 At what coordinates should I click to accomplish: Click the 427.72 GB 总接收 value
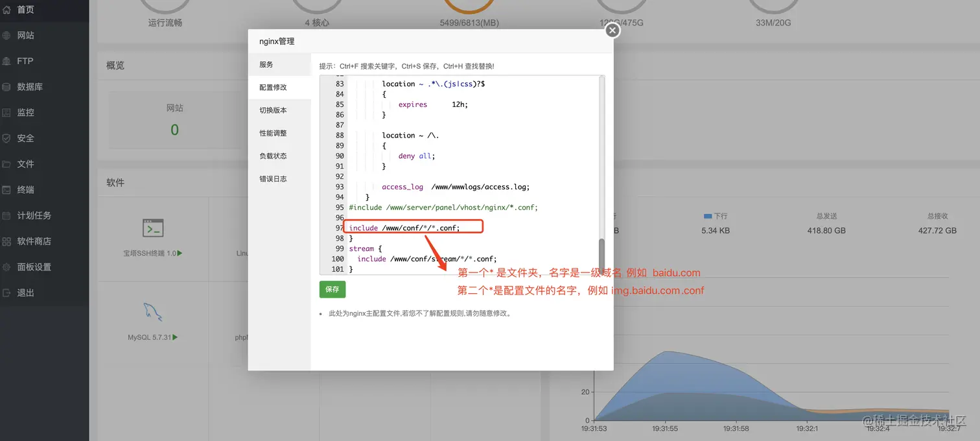click(937, 230)
